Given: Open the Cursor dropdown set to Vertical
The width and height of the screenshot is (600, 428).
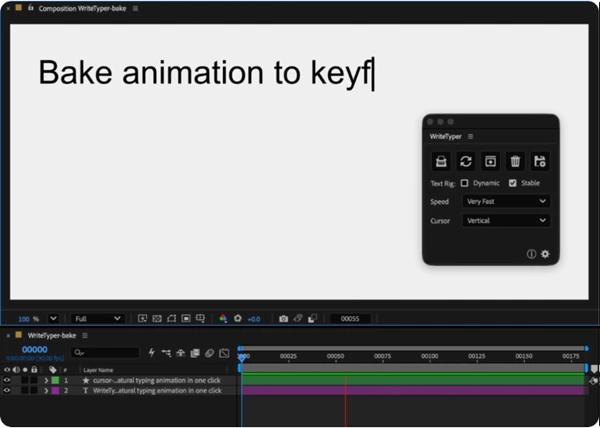Looking at the screenshot, I should (x=506, y=220).
